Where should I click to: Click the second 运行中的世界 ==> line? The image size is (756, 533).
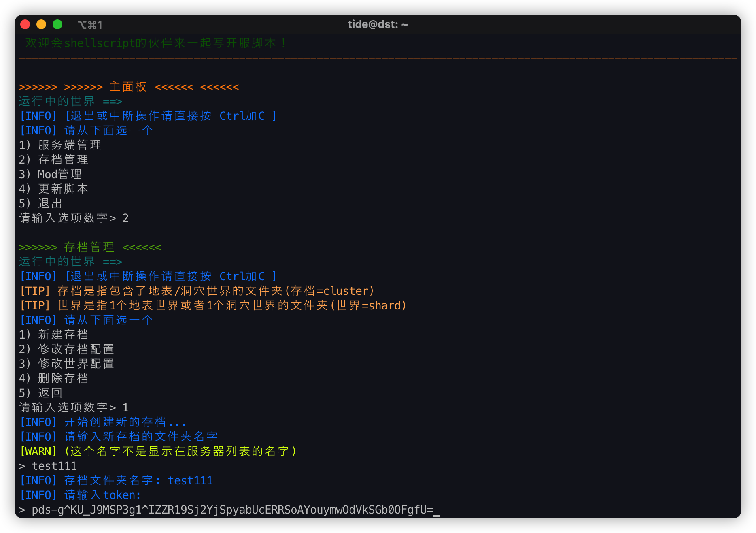tap(70, 262)
